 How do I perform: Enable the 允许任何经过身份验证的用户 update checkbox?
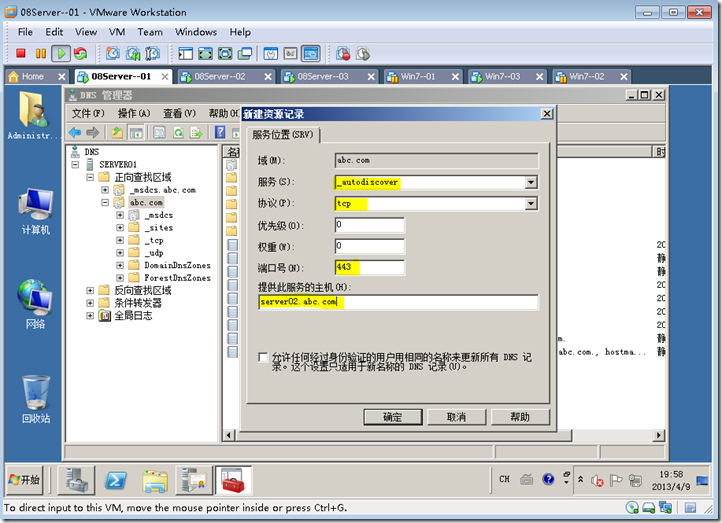(x=263, y=357)
